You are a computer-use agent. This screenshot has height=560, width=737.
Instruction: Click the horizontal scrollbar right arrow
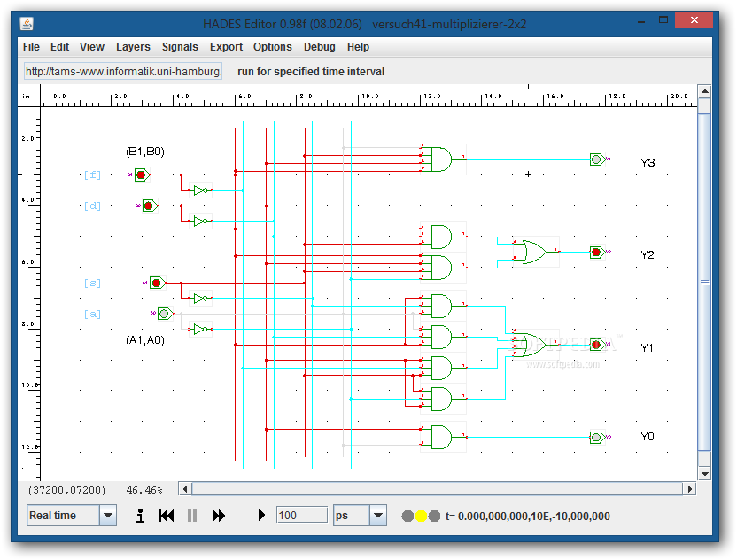(x=689, y=489)
